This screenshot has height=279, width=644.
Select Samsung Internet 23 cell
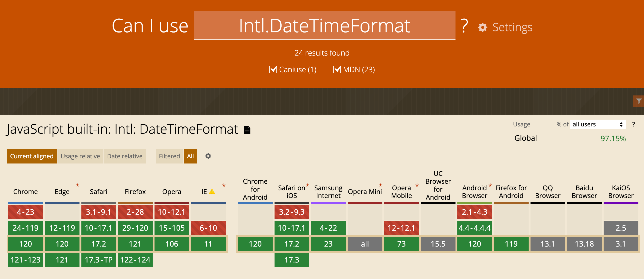328,244
